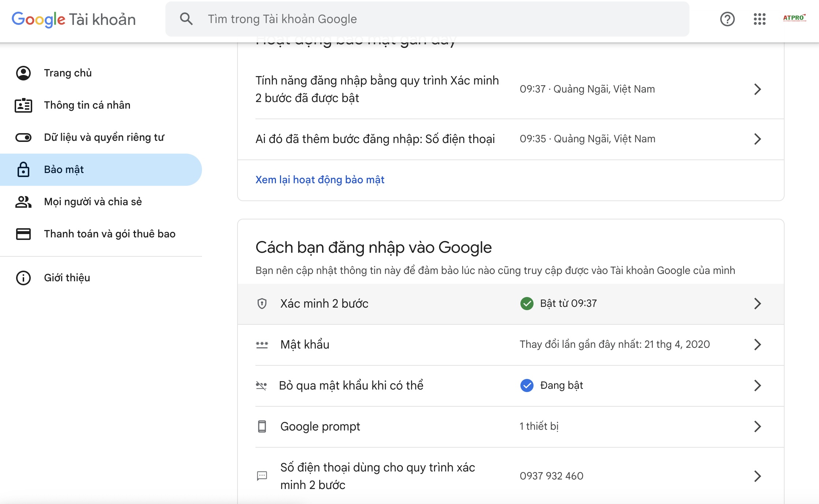The image size is (819, 504).
Task: Open the Google prompt row
Action: click(511, 427)
